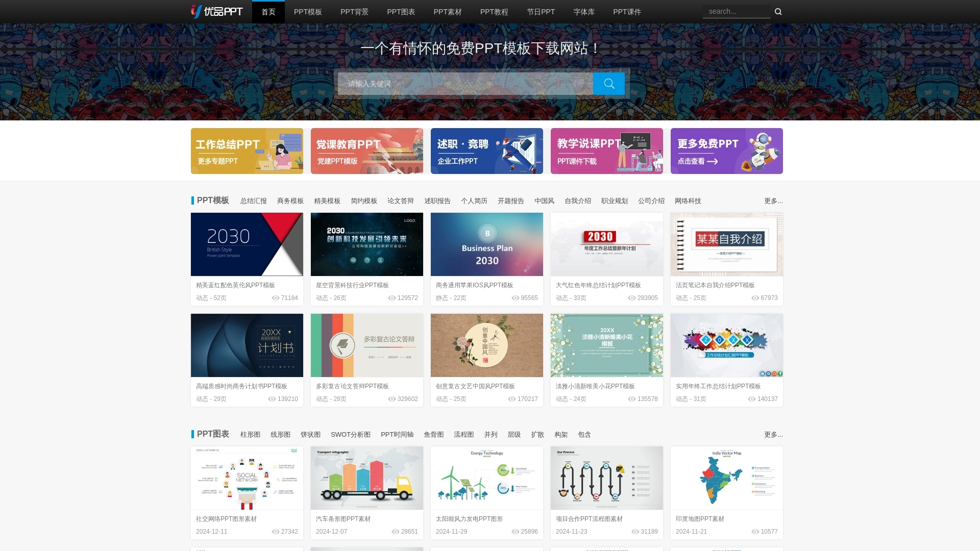This screenshot has width=980, height=551.
Task: Click the top navigation search magnifier icon
Action: click(778, 12)
